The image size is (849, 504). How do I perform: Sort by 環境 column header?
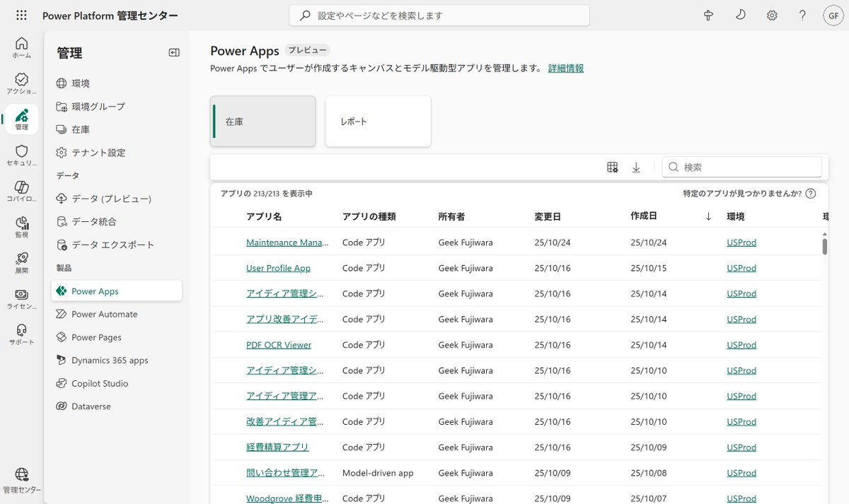pyautogui.click(x=736, y=216)
